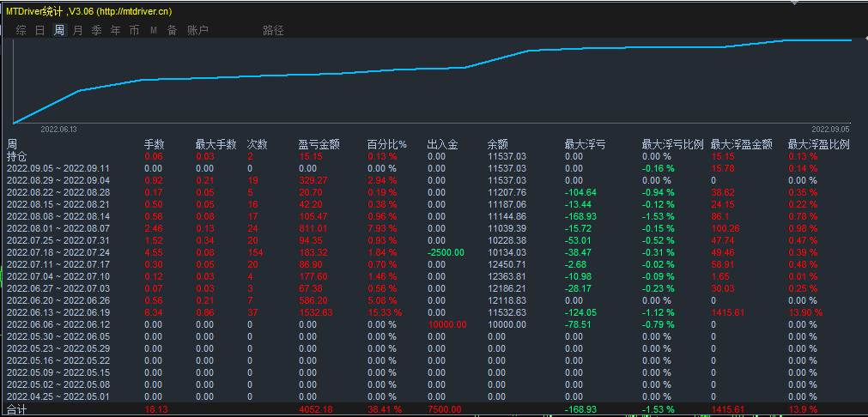Switch to the 年 yearly tab
The width and height of the screenshot is (868, 417).
tap(115, 30)
